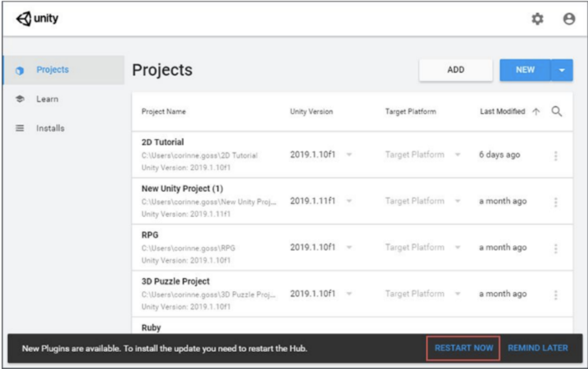
Task: Click the ADD project button
Action: [x=456, y=70]
